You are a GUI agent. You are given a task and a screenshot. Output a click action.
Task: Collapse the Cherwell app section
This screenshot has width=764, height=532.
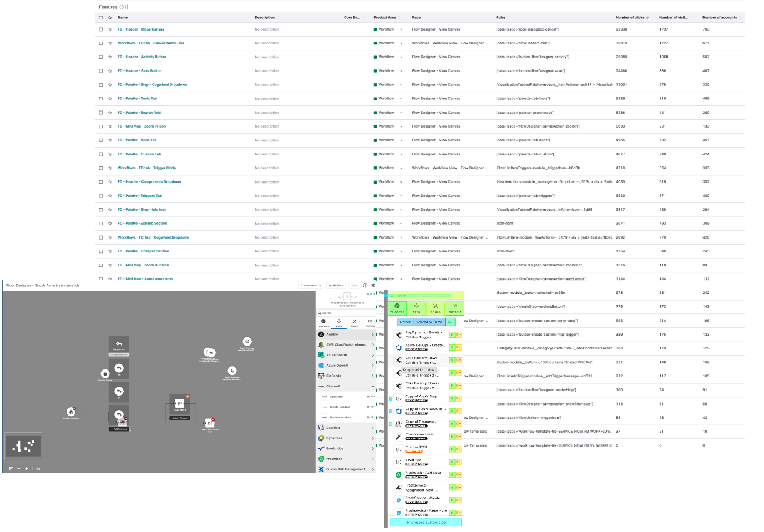[373, 386]
